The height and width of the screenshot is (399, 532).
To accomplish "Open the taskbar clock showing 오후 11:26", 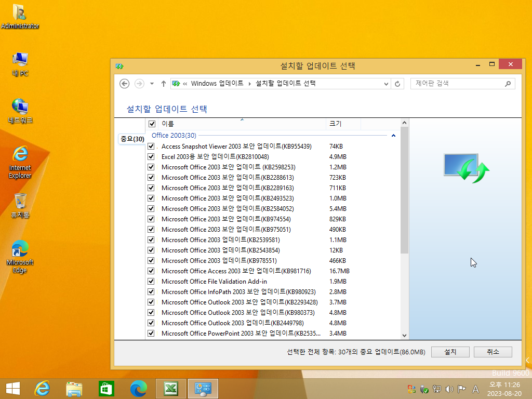I will pyautogui.click(x=504, y=389).
